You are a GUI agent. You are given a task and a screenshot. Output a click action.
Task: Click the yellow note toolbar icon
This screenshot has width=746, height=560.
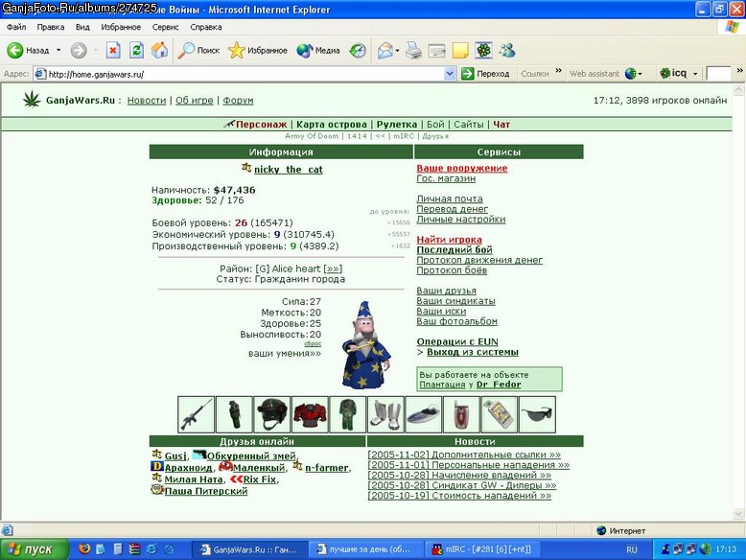(x=460, y=50)
